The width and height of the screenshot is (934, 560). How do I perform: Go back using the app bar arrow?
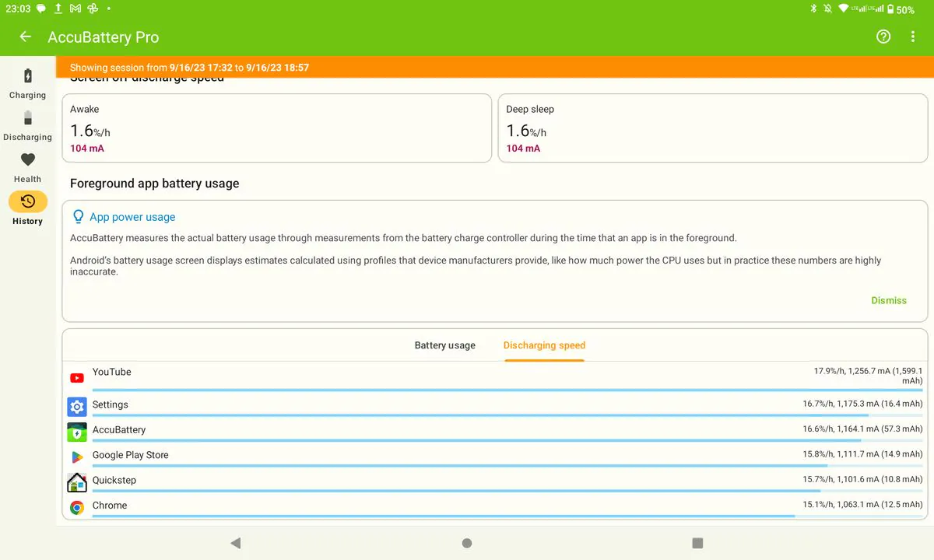tap(26, 37)
